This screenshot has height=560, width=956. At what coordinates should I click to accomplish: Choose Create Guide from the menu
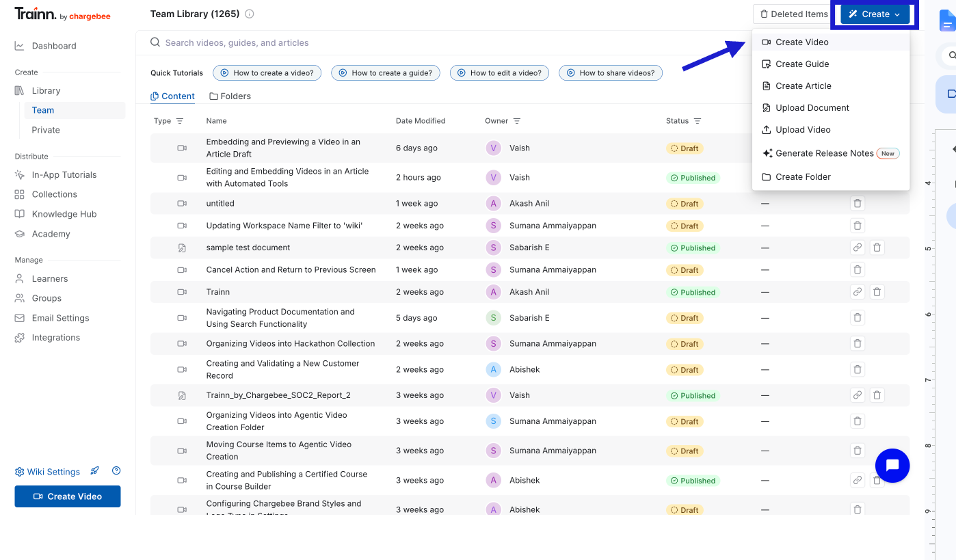point(831,64)
